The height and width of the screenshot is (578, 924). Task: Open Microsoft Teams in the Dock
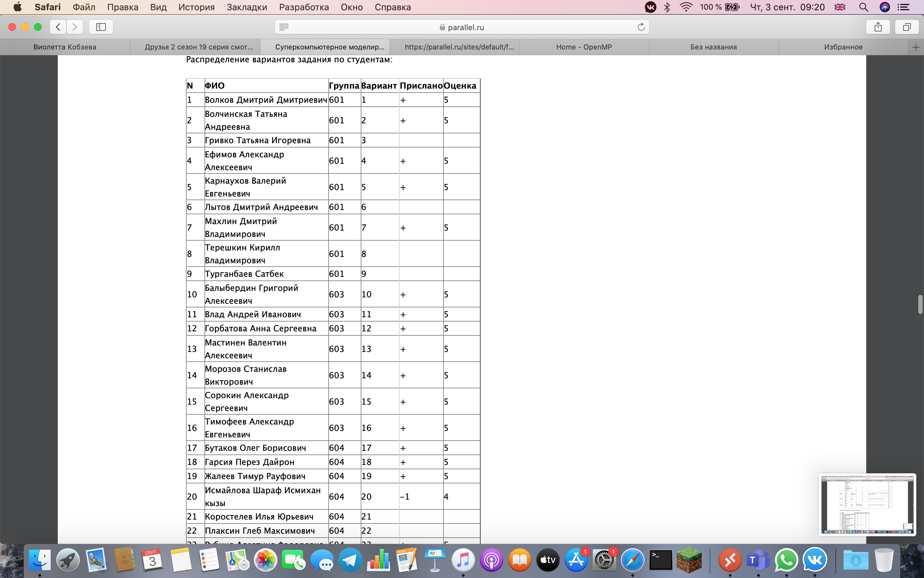pos(758,560)
